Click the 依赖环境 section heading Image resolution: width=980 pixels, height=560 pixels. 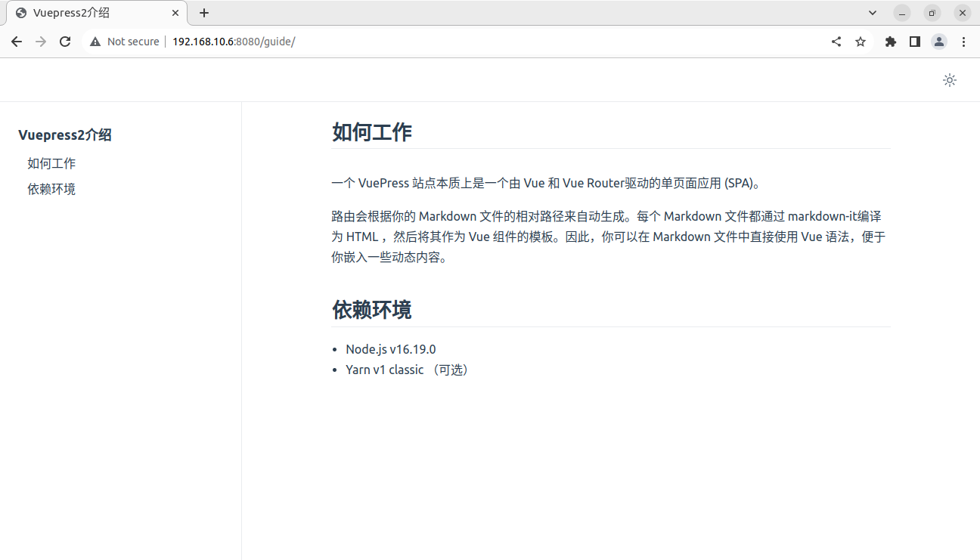(371, 310)
